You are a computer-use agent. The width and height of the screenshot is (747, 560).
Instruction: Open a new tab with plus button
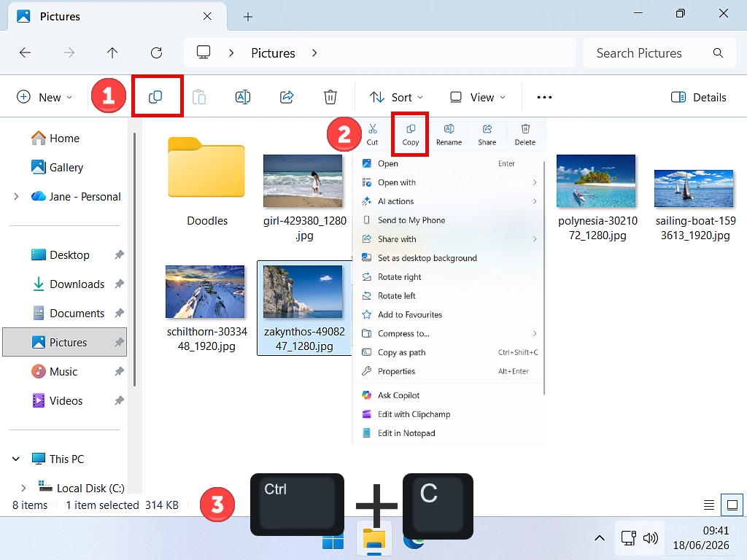(x=248, y=17)
